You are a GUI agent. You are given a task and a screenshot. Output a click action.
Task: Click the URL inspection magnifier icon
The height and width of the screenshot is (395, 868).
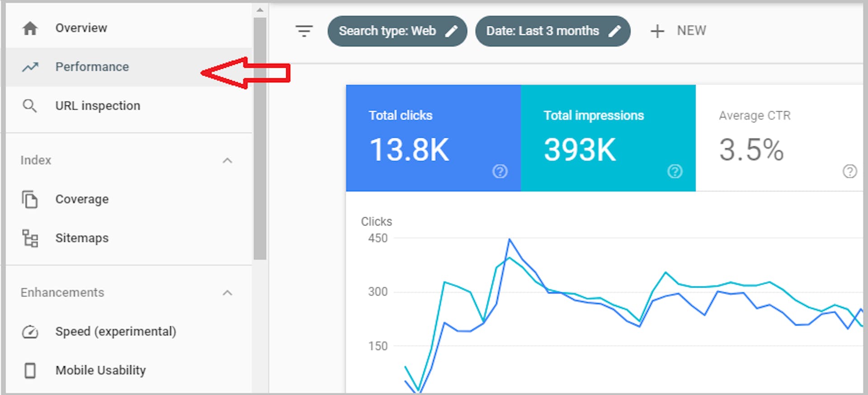click(x=30, y=106)
